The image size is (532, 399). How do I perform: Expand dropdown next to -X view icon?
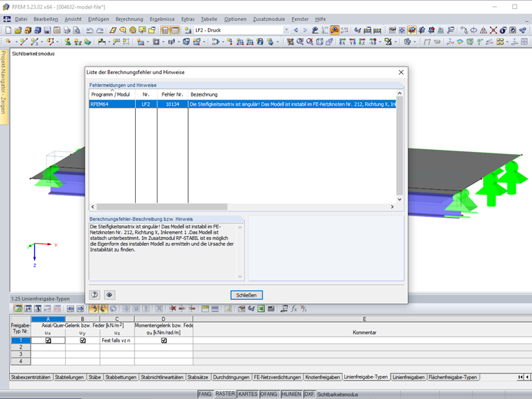pos(379,42)
